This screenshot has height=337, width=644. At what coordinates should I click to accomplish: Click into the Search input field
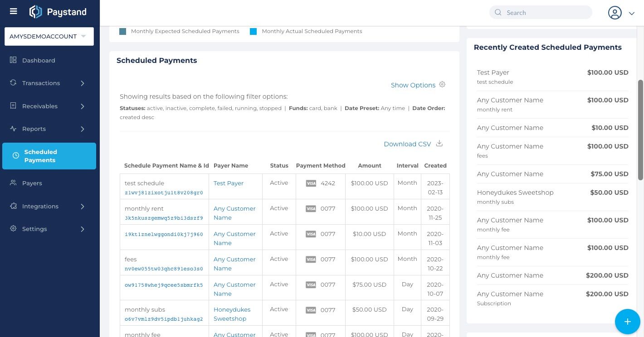(541, 12)
